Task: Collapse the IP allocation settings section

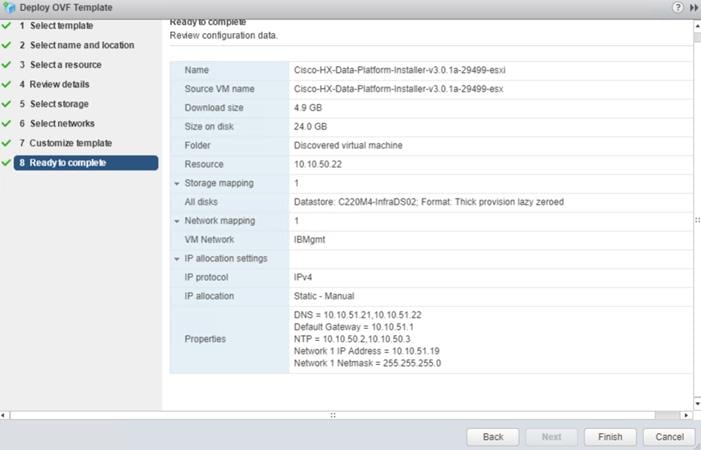Action: [177, 259]
